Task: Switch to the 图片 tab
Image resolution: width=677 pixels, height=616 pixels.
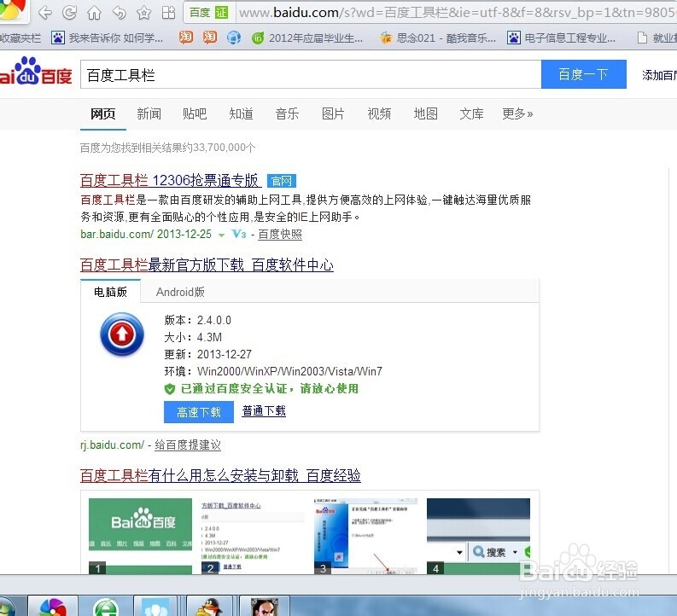Action: pyautogui.click(x=333, y=113)
